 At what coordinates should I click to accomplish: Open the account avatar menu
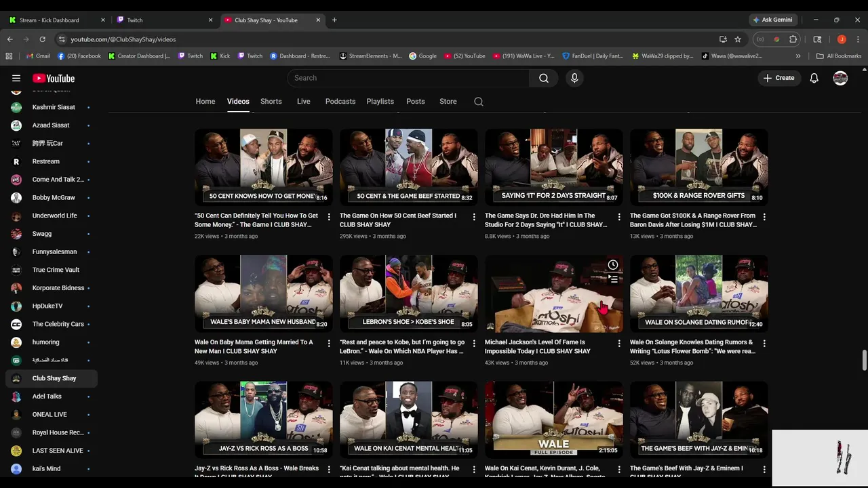[840, 78]
